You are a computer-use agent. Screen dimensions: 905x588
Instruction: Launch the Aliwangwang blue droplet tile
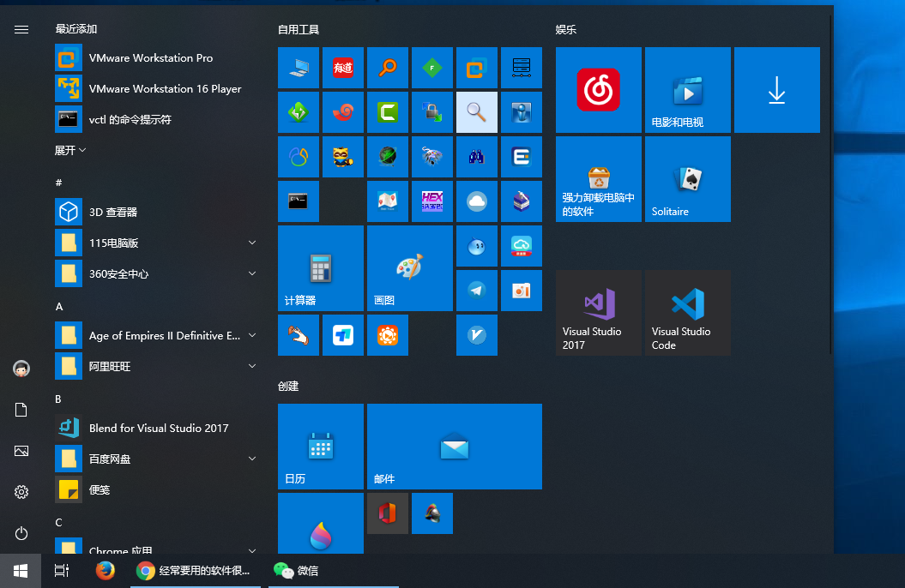coord(476,246)
